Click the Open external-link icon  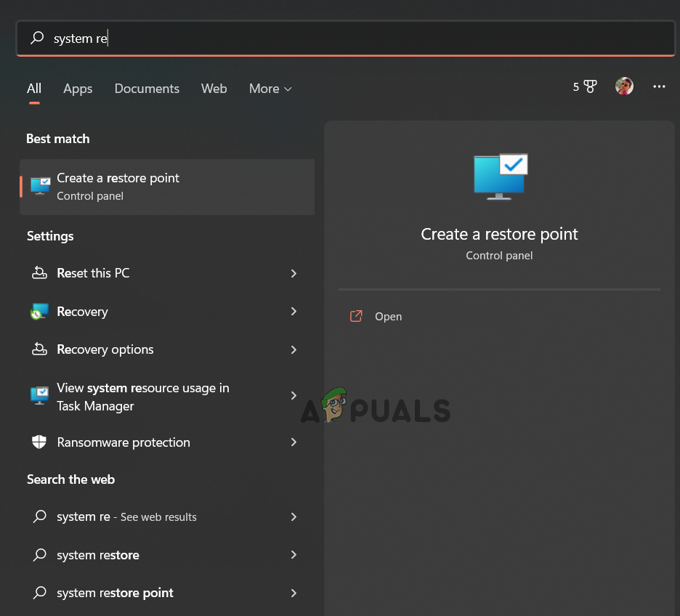point(356,316)
